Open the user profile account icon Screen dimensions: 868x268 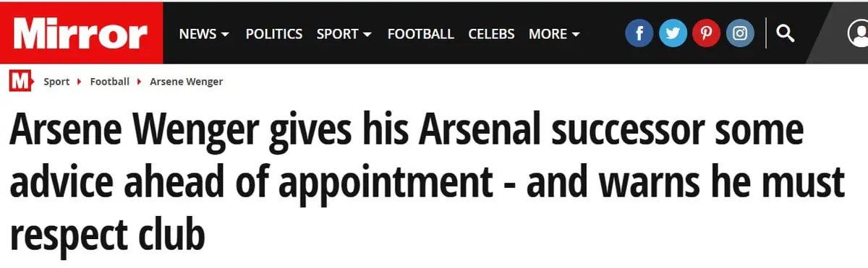coord(858,33)
